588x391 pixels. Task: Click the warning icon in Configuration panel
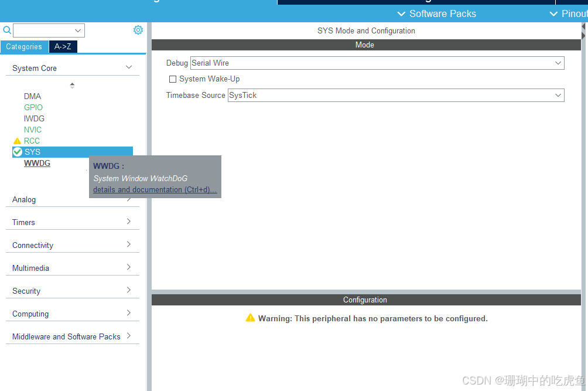[250, 318]
